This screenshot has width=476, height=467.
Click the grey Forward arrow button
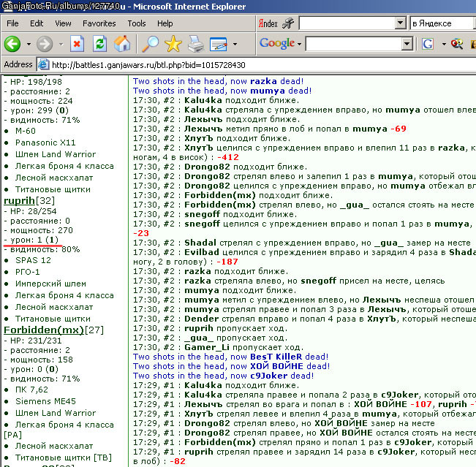(45, 44)
